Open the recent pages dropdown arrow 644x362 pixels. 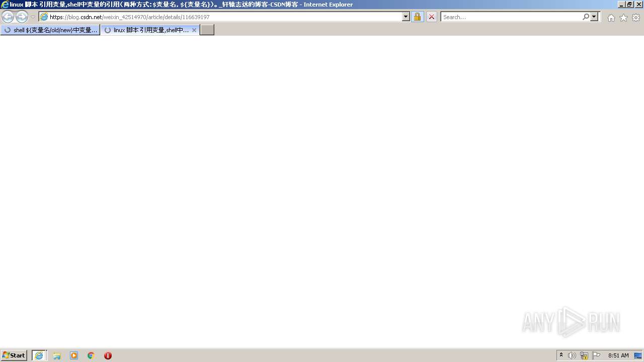33,17
